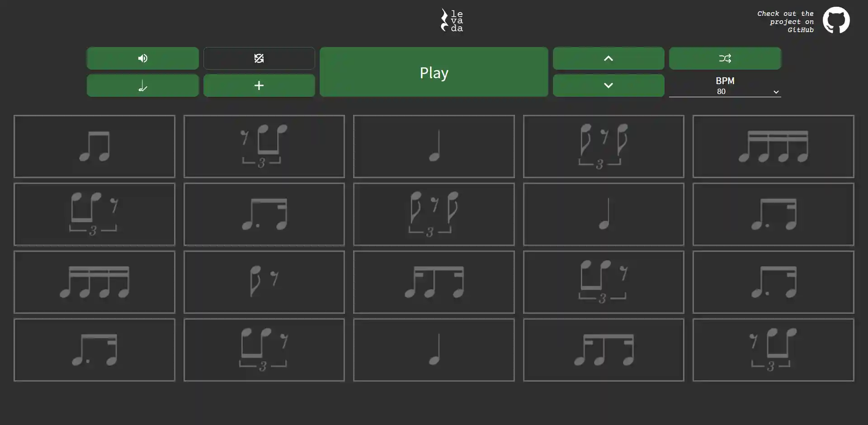
Task: Click the plus add button
Action: click(259, 85)
